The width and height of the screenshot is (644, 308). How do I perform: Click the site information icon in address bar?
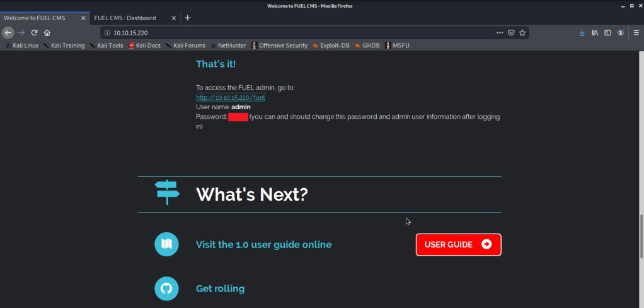pyautogui.click(x=107, y=32)
